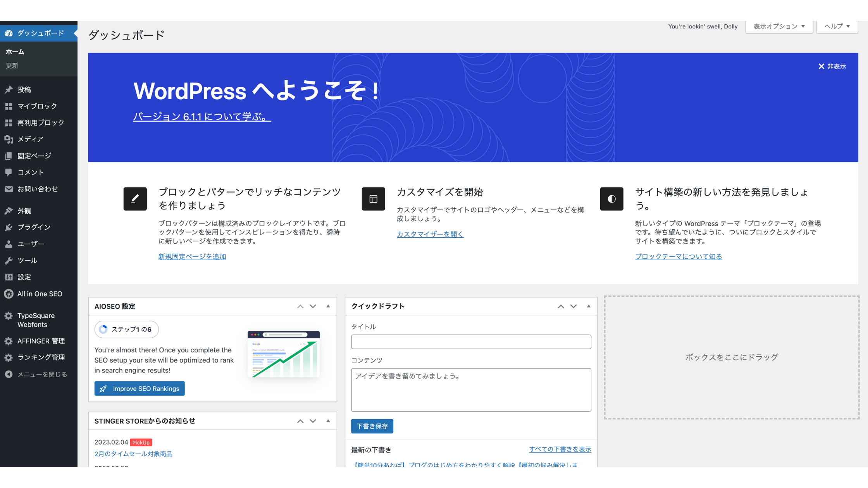Collapse the クイックドラフト panel
Viewport: 868px width, 488px height.
point(589,306)
